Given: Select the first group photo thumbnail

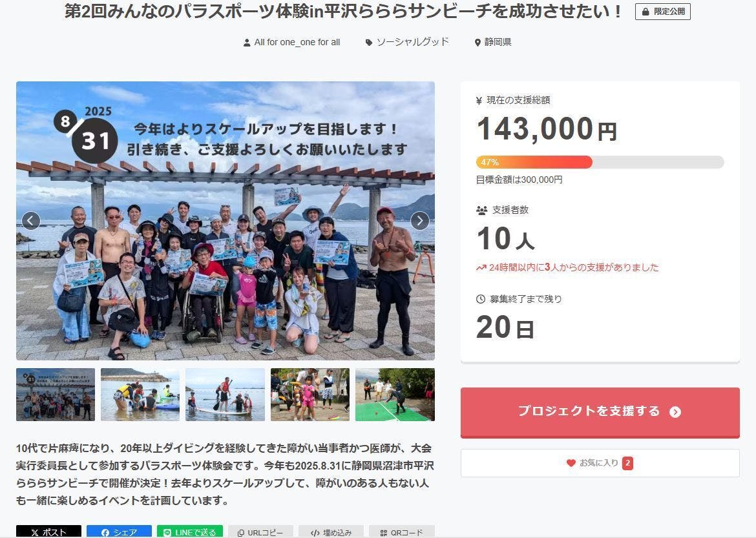Looking at the screenshot, I should 56,395.
